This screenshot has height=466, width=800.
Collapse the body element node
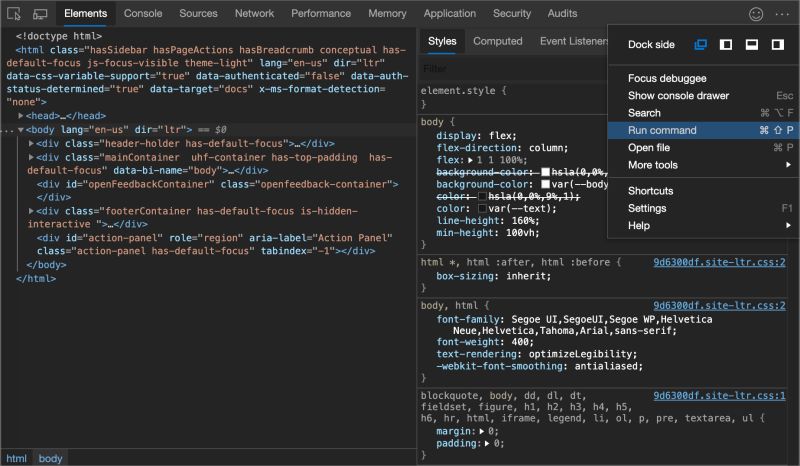pyautogui.click(x=20, y=130)
